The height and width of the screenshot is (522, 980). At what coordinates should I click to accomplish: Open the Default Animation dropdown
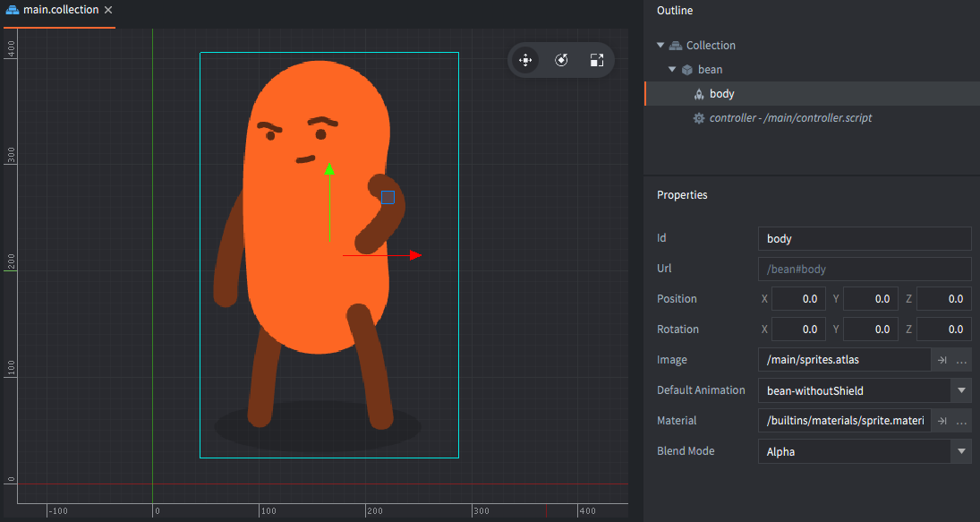(961, 390)
